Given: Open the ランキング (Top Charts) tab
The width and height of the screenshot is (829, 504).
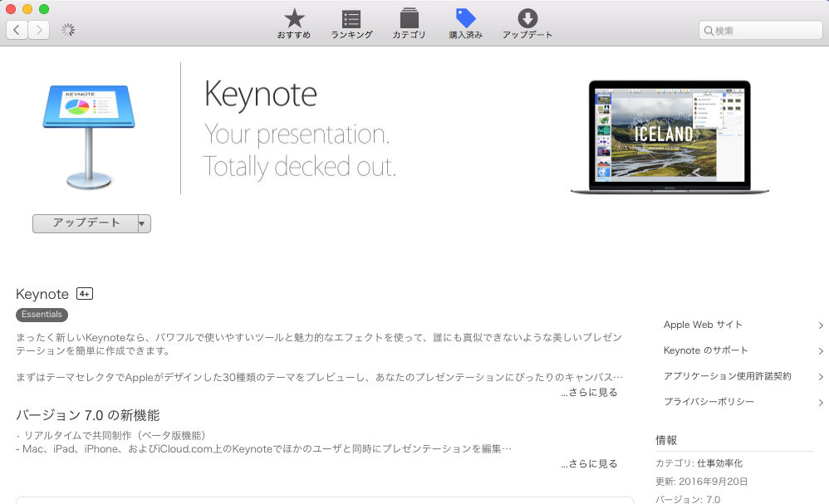Looking at the screenshot, I should point(351,24).
